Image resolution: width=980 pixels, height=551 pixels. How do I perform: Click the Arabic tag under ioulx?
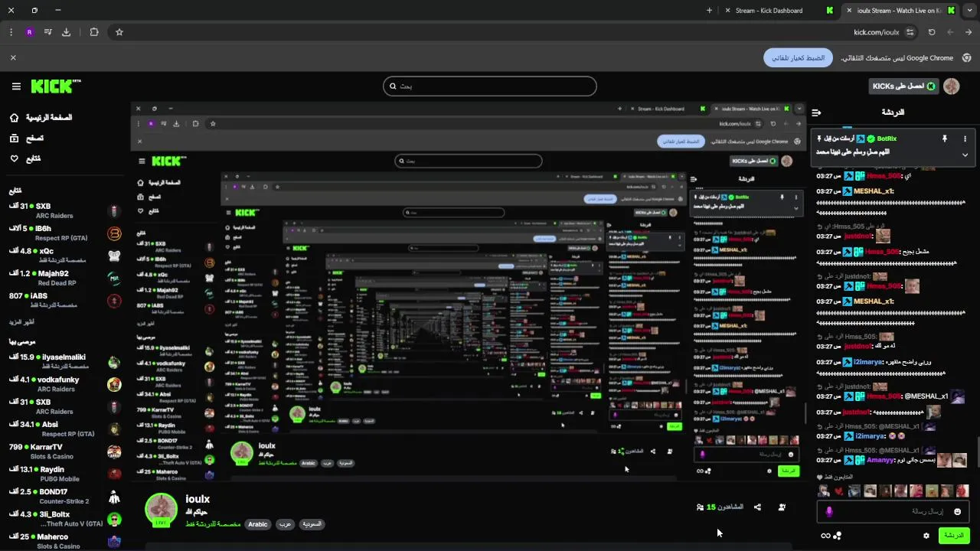click(x=258, y=524)
